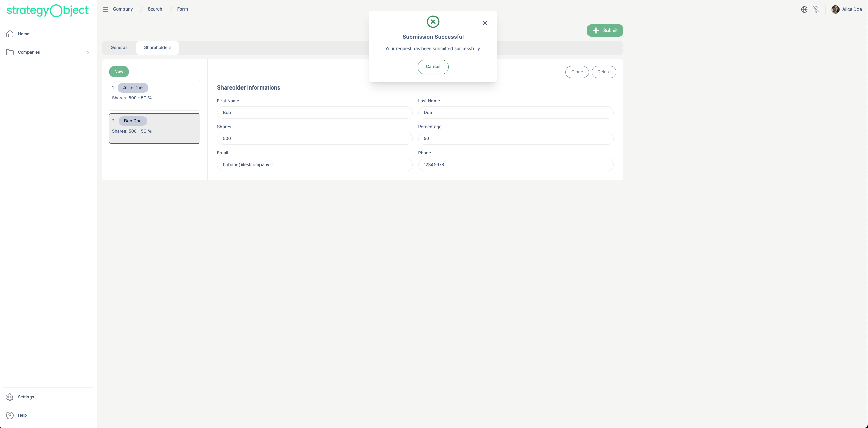This screenshot has height=428, width=868.
Task: Select the Alice Doe shareholder card
Action: click(154, 95)
